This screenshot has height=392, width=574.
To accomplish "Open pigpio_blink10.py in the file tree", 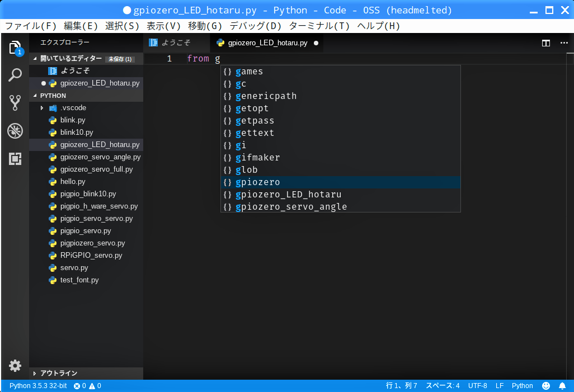I will 86,194.
